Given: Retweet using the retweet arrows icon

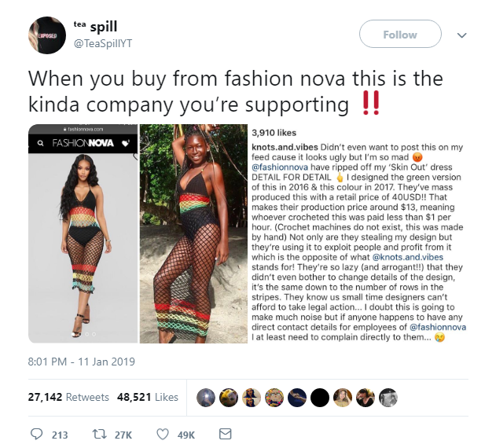Looking at the screenshot, I should pos(99,434).
